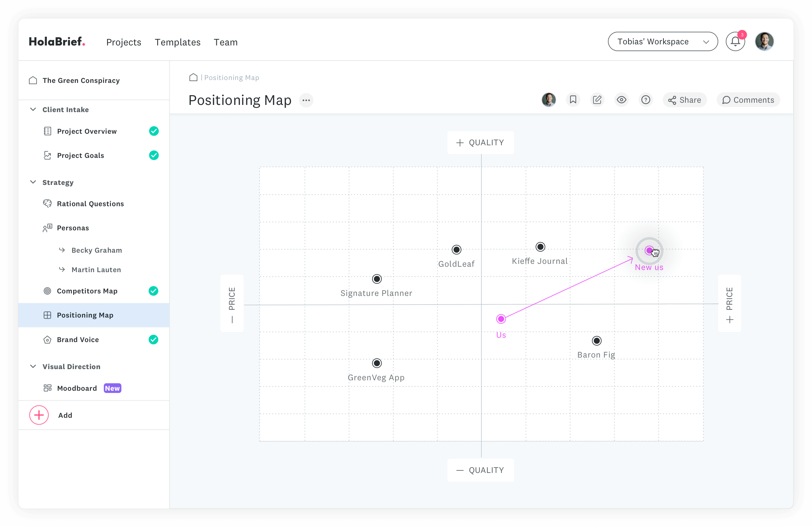Click the help question mark icon
The width and height of the screenshot is (812, 527).
(646, 100)
